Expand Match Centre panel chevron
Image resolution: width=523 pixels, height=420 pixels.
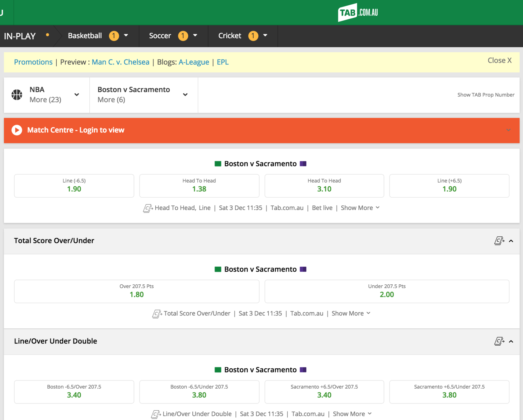pos(508,130)
